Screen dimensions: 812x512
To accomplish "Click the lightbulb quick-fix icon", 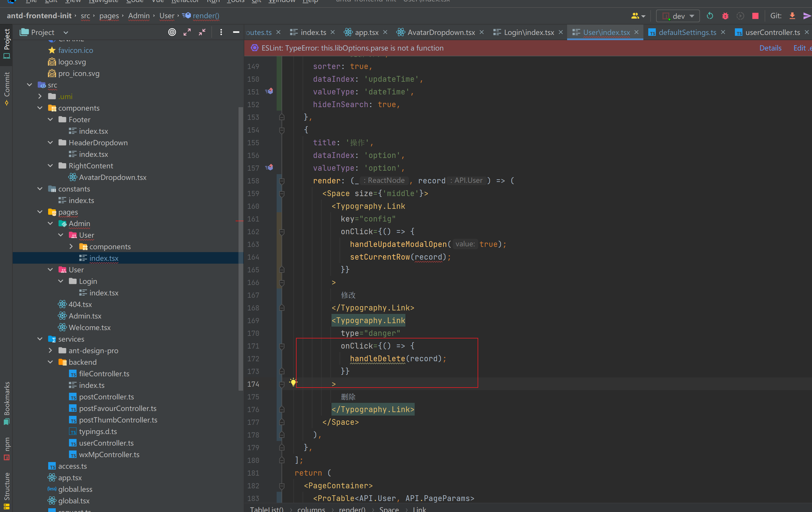I will [x=293, y=382].
